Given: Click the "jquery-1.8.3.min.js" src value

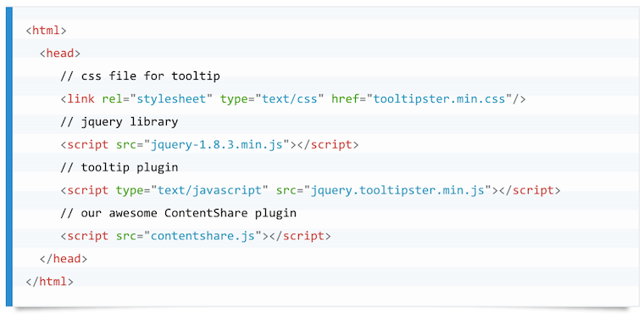Looking at the screenshot, I should pos(217,145).
